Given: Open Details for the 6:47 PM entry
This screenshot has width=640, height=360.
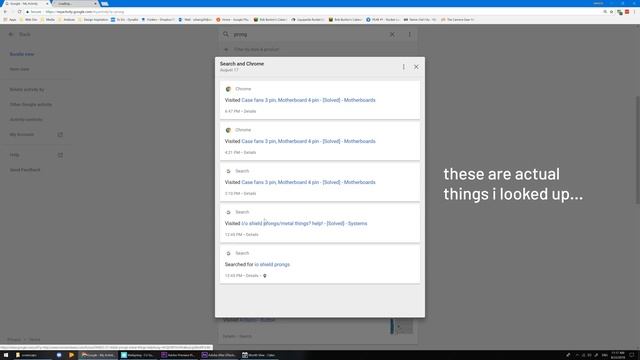Looking at the screenshot, I should 250,111.
